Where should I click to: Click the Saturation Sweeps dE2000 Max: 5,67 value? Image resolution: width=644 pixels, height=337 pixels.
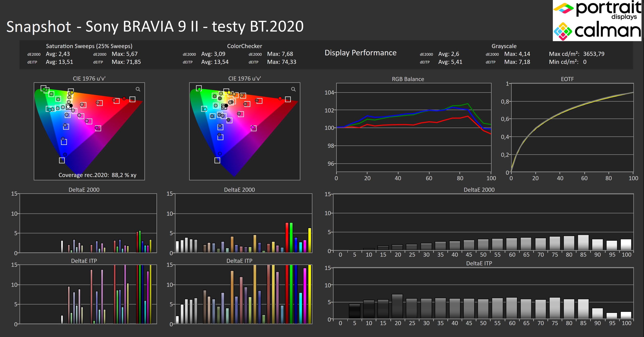[125, 54]
